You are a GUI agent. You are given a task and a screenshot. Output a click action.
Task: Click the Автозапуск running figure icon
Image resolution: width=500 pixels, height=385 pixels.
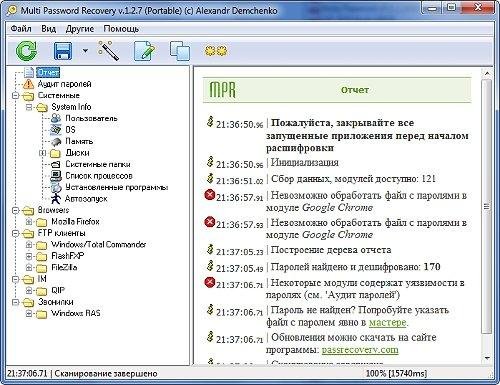tap(56, 199)
